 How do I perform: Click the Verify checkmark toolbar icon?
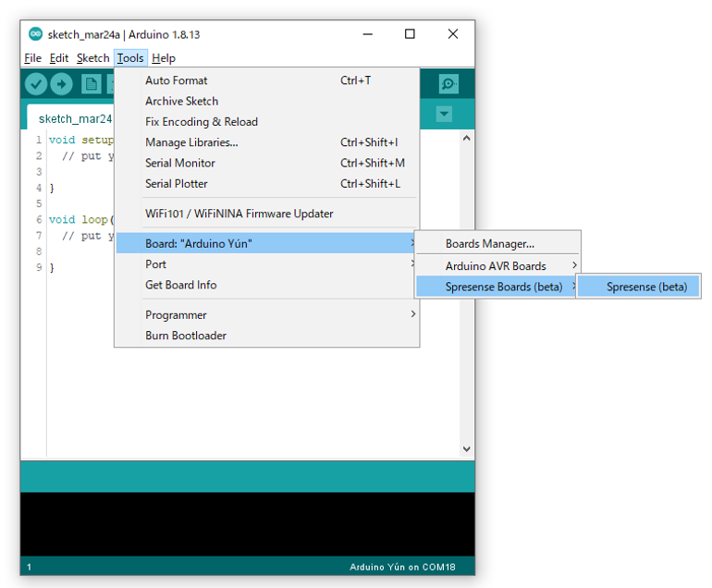tap(36, 84)
